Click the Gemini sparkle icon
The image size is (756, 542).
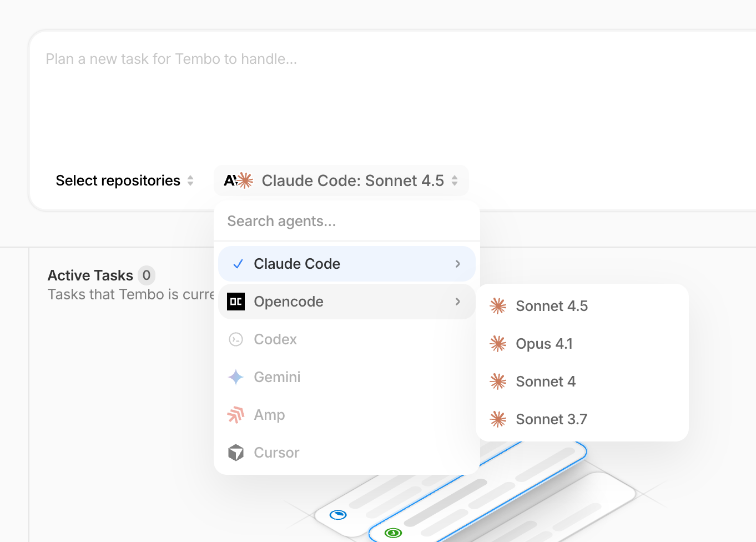pos(235,377)
